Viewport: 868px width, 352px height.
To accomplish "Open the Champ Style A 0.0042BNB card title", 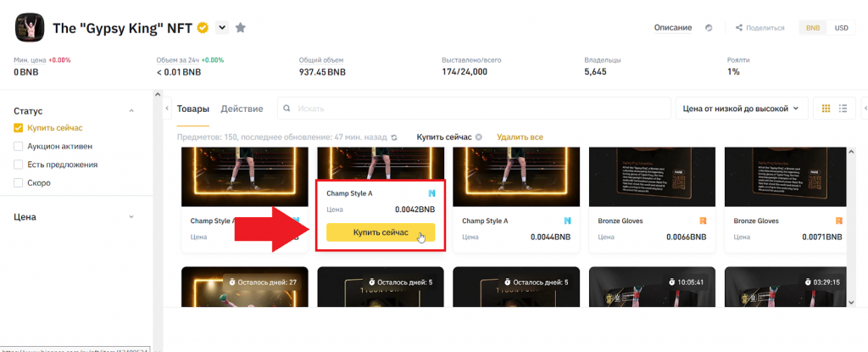I will click(x=349, y=193).
